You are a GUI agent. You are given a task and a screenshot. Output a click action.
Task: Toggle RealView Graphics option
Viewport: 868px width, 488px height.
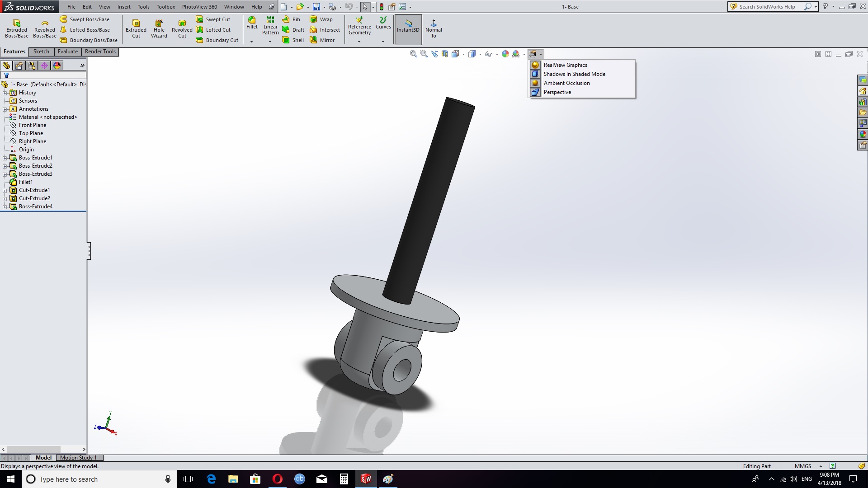pyautogui.click(x=565, y=65)
